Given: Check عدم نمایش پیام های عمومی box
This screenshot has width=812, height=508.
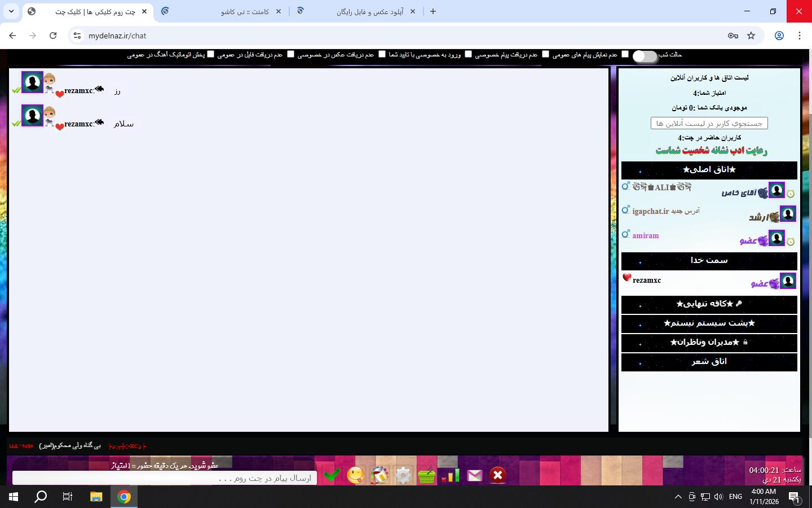Looking at the screenshot, I should pyautogui.click(x=625, y=54).
